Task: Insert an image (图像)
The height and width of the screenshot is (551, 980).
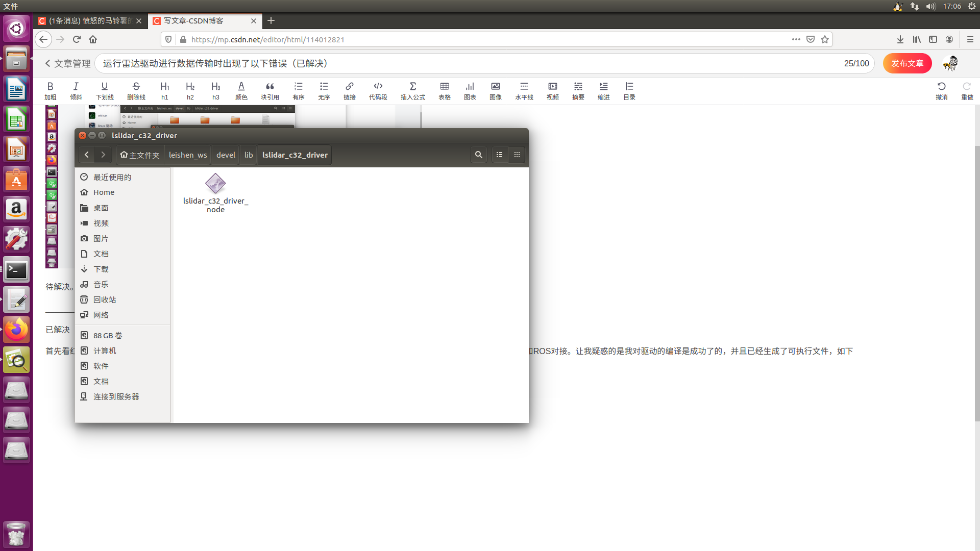Action: point(495,91)
